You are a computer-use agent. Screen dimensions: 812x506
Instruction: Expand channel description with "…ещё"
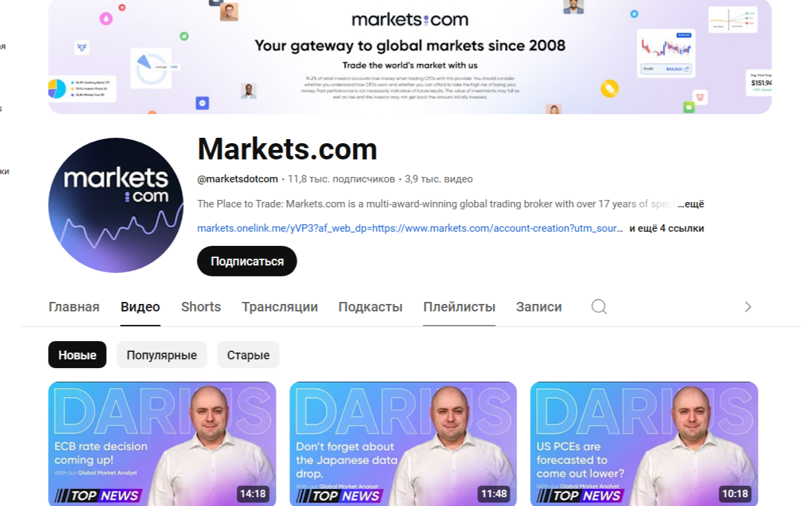(690, 204)
